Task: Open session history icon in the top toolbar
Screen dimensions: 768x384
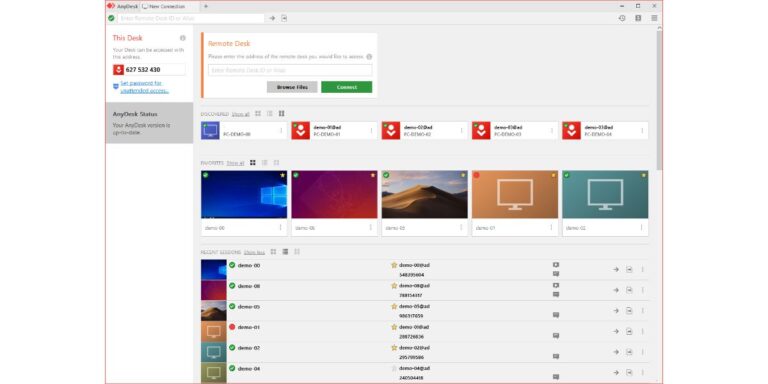Action: coord(622,18)
